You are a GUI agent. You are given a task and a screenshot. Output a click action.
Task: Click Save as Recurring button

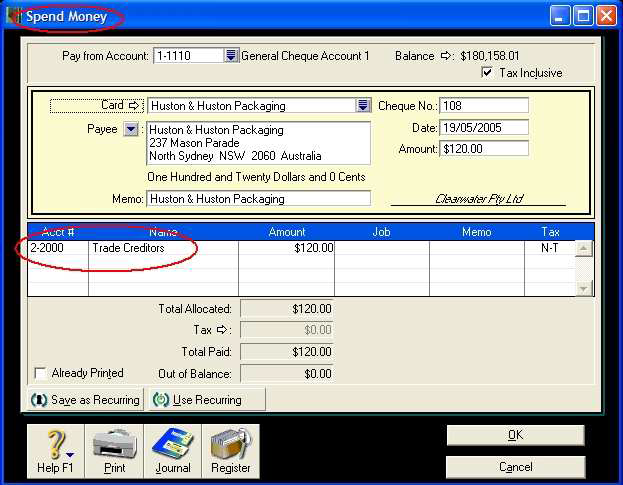[x=85, y=400]
